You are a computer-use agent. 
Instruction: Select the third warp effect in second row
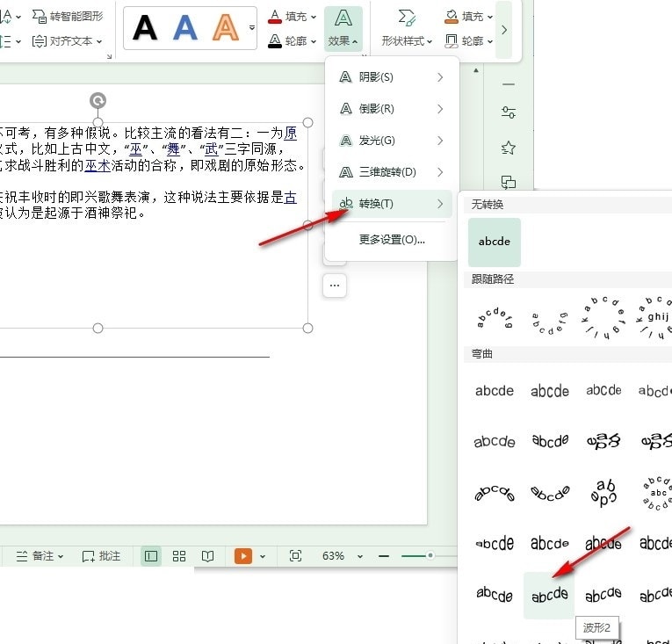603,441
